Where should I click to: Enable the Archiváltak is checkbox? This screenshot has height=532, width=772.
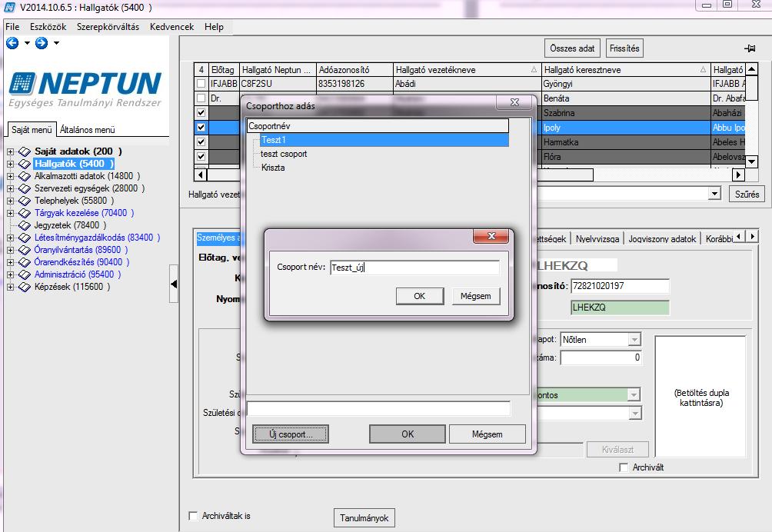coord(193,516)
